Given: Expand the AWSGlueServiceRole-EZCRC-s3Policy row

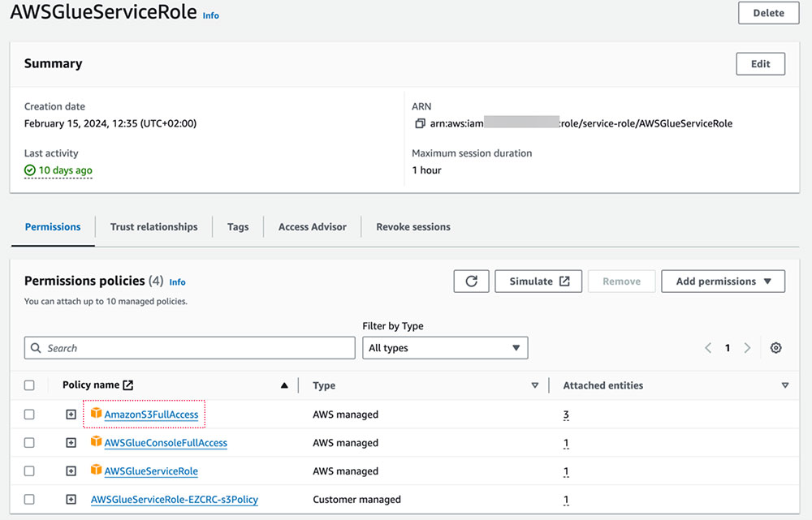Looking at the screenshot, I should [71, 499].
